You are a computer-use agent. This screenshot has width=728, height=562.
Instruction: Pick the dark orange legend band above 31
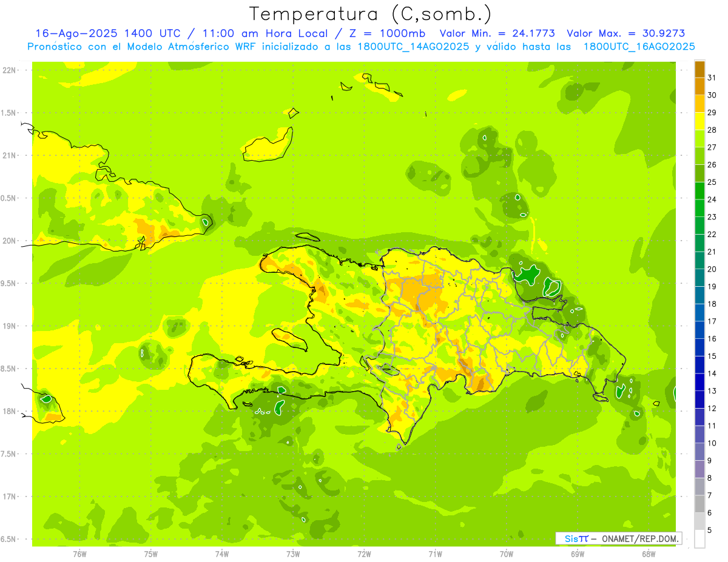[699, 69]
